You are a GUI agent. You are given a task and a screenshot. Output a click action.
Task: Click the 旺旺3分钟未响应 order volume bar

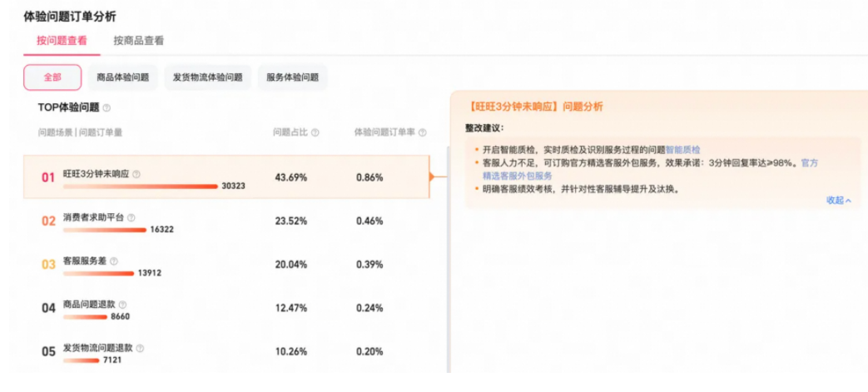coord(141,186)
